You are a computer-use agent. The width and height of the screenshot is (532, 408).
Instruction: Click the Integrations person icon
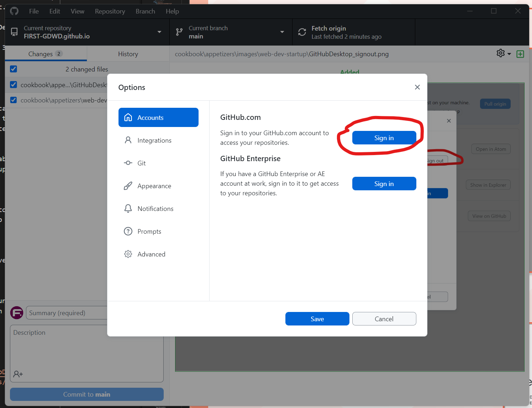128,140
